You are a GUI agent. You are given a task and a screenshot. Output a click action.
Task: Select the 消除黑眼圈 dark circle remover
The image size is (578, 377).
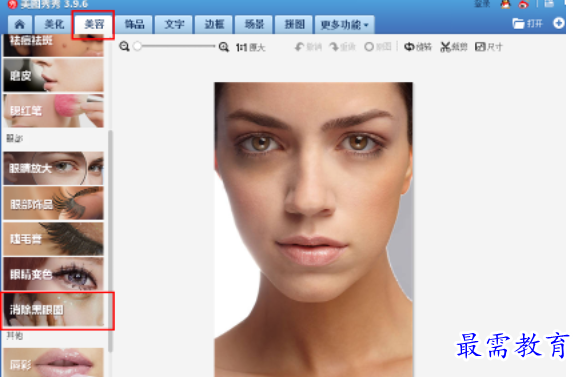[53, 310]
